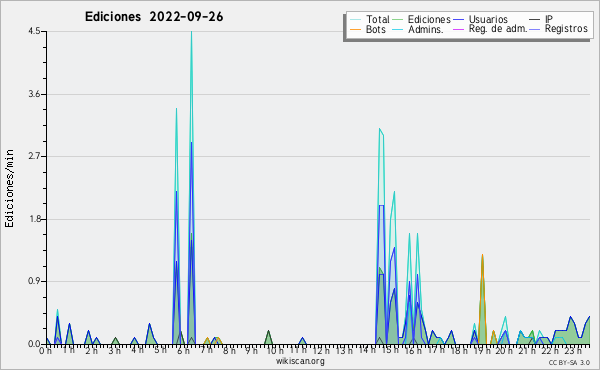600x370 pixels.
Task: Click the chart title Ediciones 2022-09-26
Action: (154, 17)
